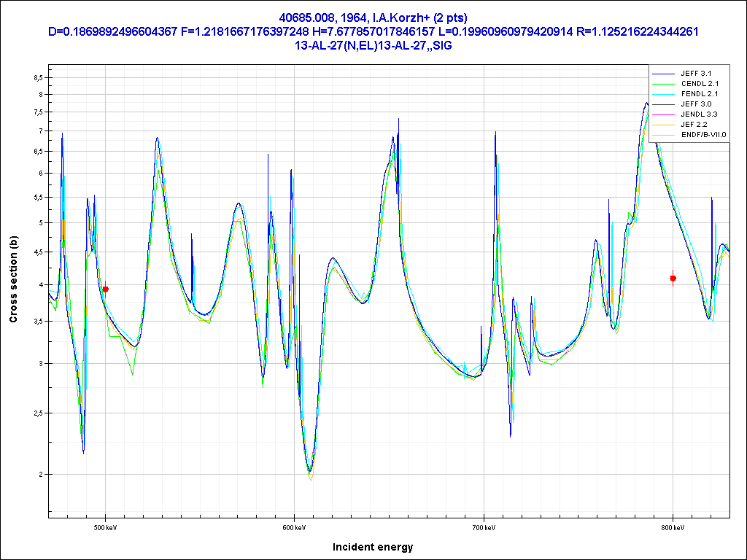The image size is (747, 560).
Task: Click the red data point near 800 keV
Action: [673, 278]
